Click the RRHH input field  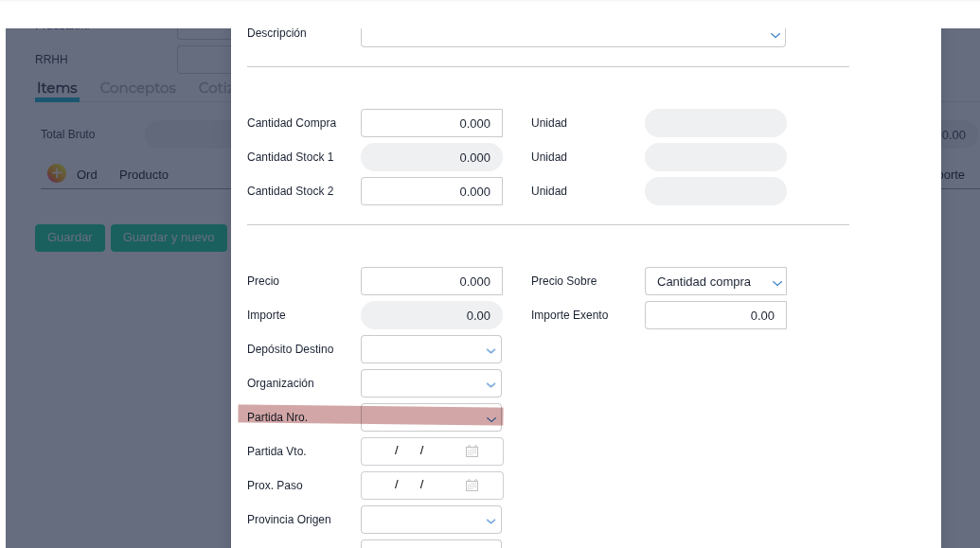pyautogui.click(x=204, y=60)
